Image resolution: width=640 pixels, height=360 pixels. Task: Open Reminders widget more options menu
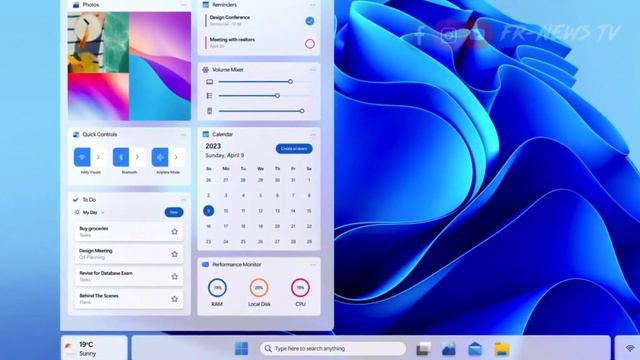313,5
